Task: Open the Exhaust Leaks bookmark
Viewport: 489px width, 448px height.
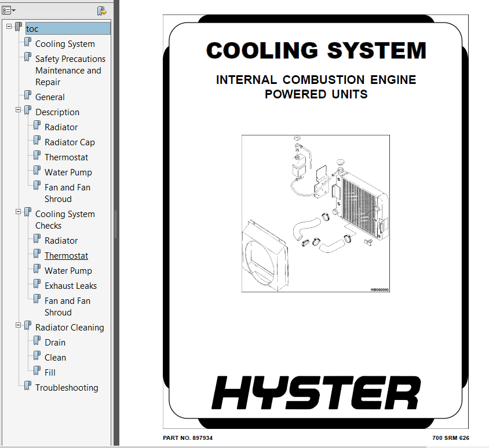Action: [71, 286]
